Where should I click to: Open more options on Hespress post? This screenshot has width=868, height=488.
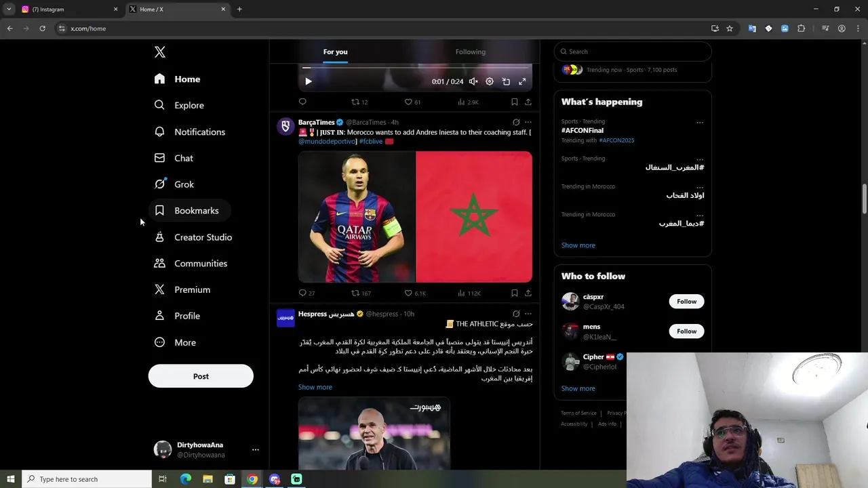(x=528, y=314)
